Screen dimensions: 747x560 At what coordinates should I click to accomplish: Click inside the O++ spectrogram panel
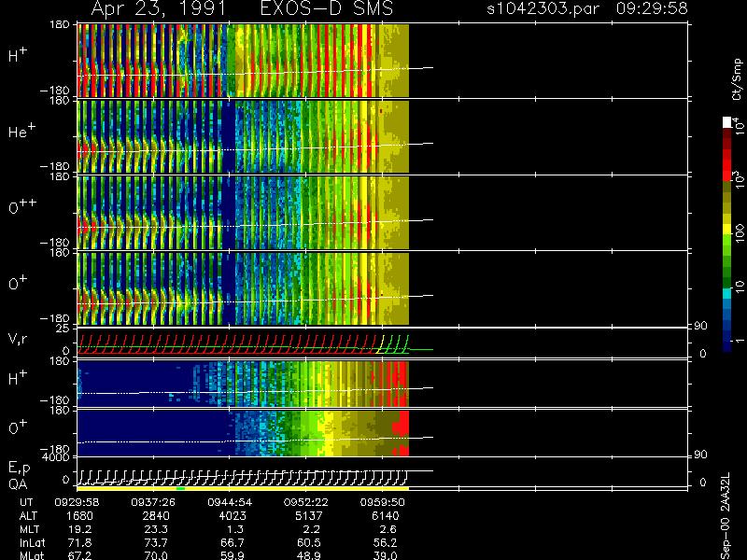(243, 213)
